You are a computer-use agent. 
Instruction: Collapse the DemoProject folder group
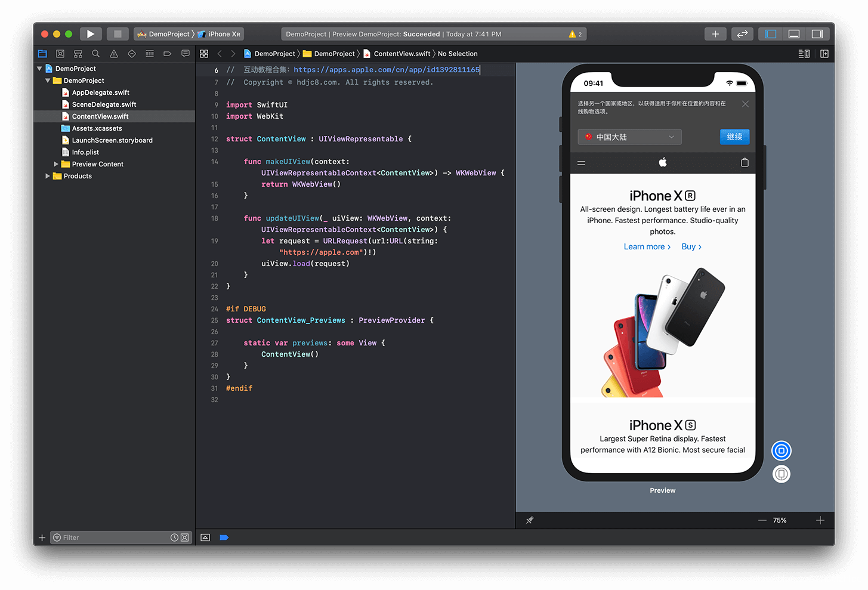[48, 81]
